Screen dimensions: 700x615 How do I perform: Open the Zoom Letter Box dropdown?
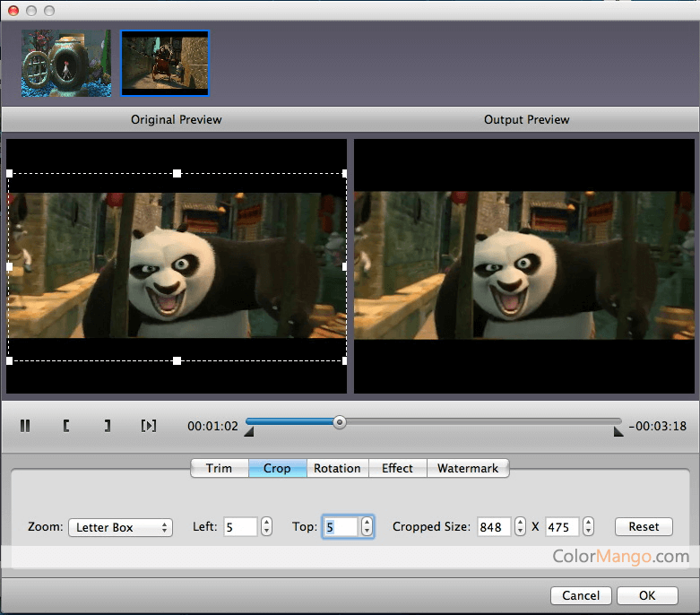120,527
